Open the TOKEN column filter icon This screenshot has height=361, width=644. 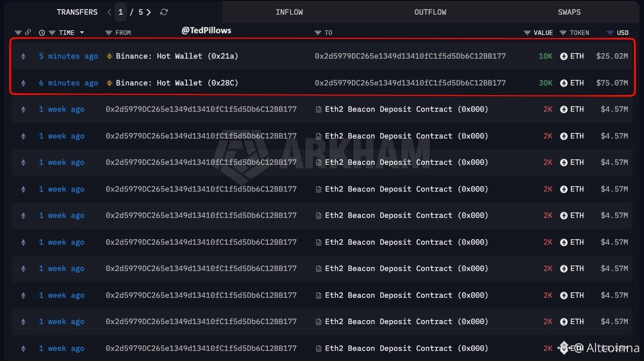[563, 33]
